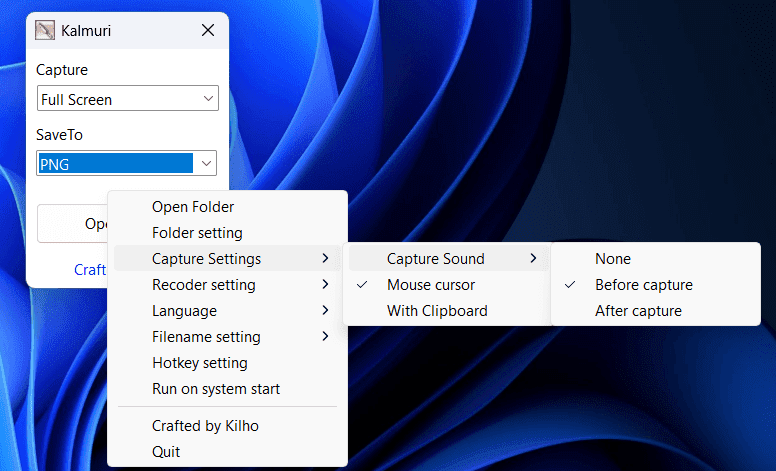This screenshot has height=471, width=776.
Task: Set capture sound to None
Action: (656, 259)
